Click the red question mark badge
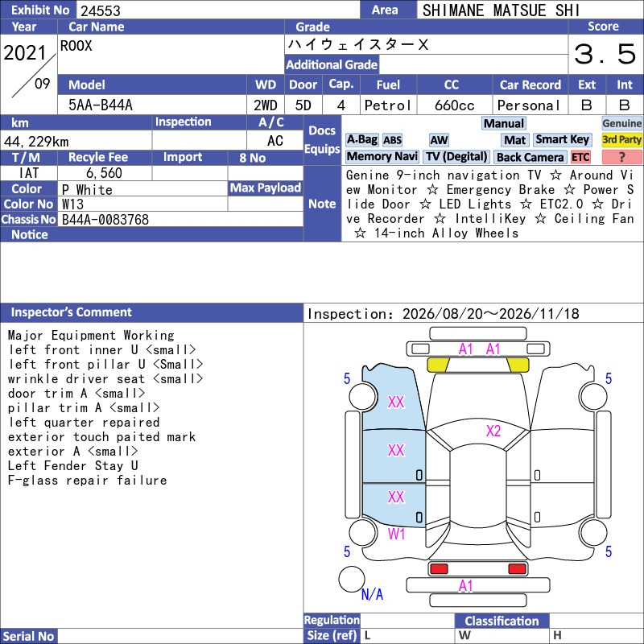Image resolution: width=644 pixels, height=644 pixels. (621, 157)
